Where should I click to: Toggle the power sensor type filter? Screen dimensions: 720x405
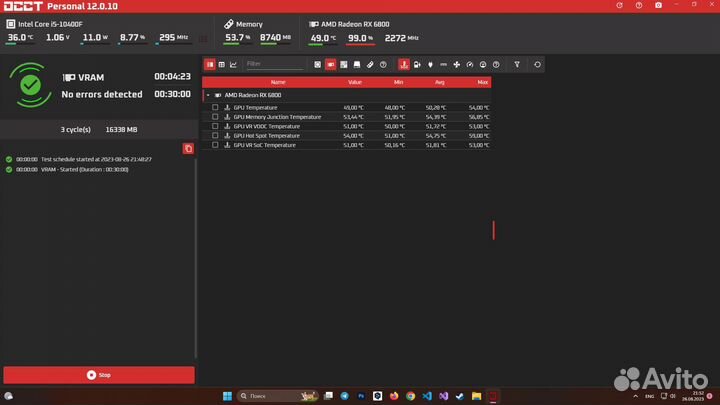tap(417, 65)
